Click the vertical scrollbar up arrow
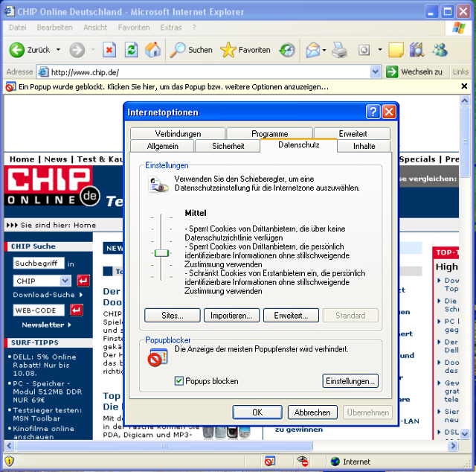The height and width of the screenshot is (472, 476). point(464,101)
